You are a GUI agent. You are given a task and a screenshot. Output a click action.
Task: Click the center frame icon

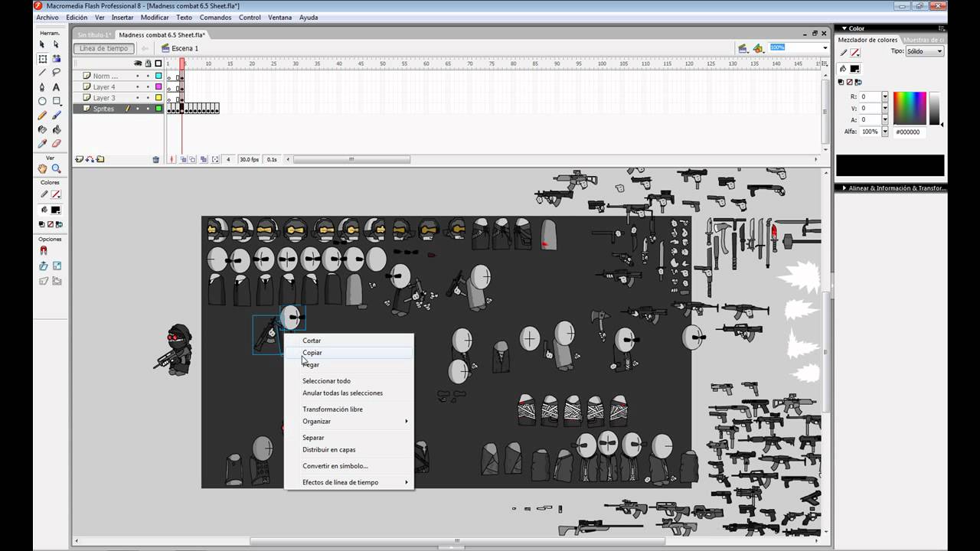(x=171, y=159)
